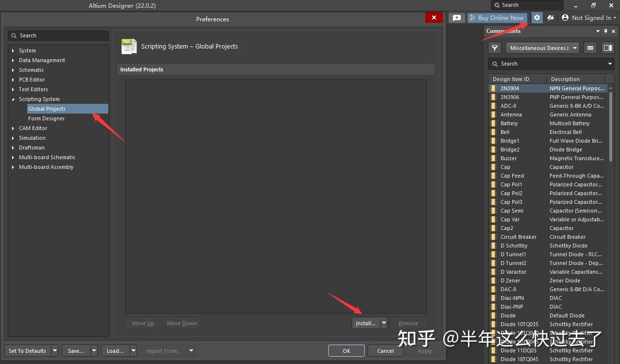Screen dimensions: 620x364
Task: Open the Components panel filter funnel
Action: (495, 48)
